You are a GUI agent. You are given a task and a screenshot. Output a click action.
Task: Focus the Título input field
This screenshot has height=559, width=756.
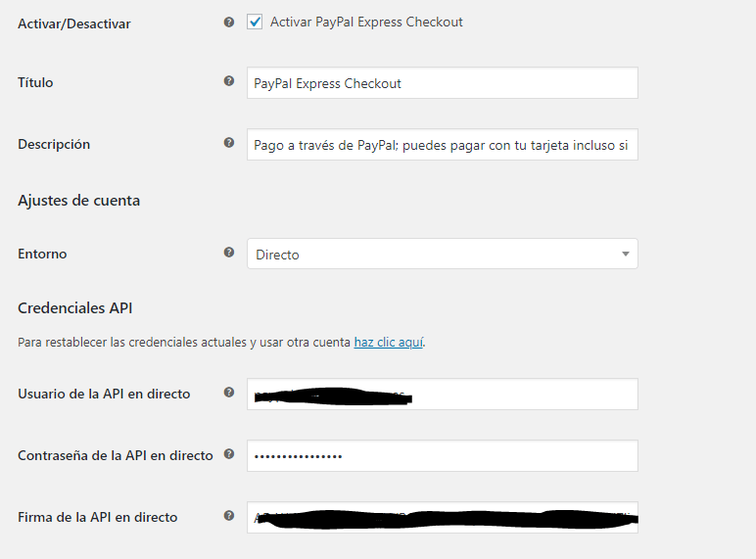[x=442, y=83]
